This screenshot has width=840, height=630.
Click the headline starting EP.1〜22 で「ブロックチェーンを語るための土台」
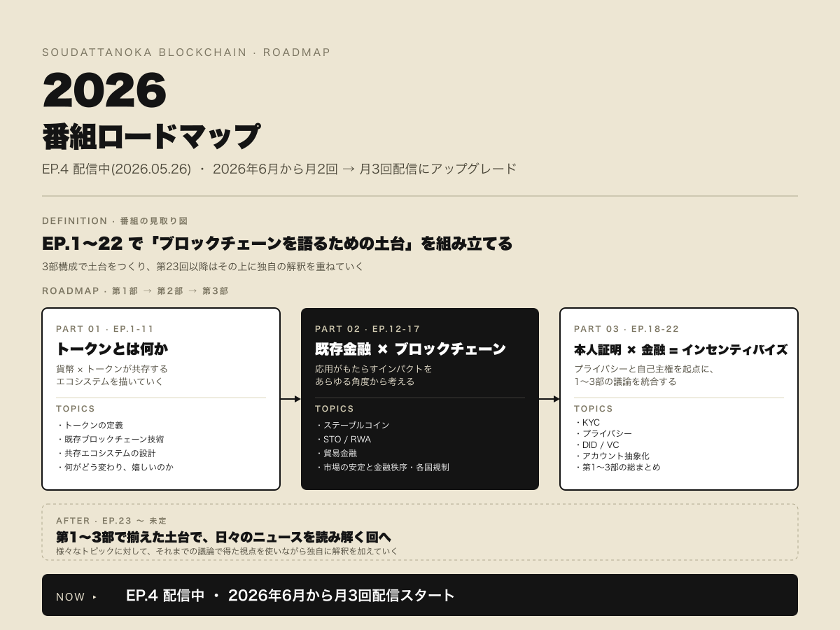(x=277, y=244)
